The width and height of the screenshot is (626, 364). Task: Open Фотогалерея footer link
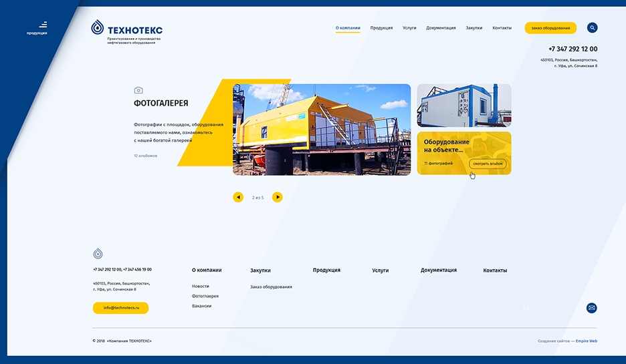205,297
